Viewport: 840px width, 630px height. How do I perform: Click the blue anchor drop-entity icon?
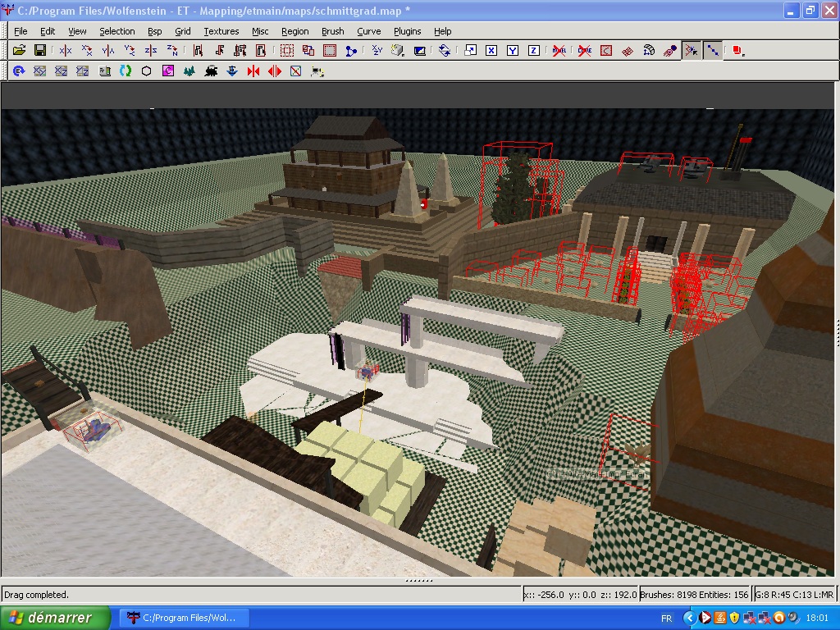(x=232, y=71)
